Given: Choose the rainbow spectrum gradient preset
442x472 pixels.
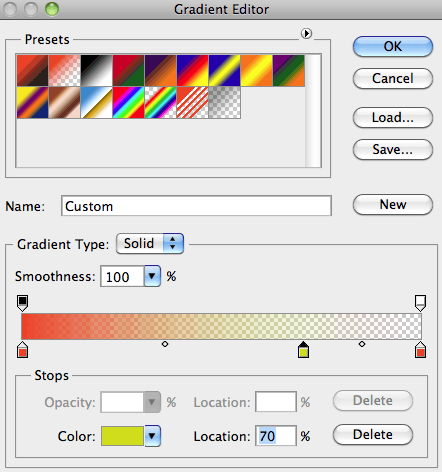Looking at the screenshot, I should point(128,102).
